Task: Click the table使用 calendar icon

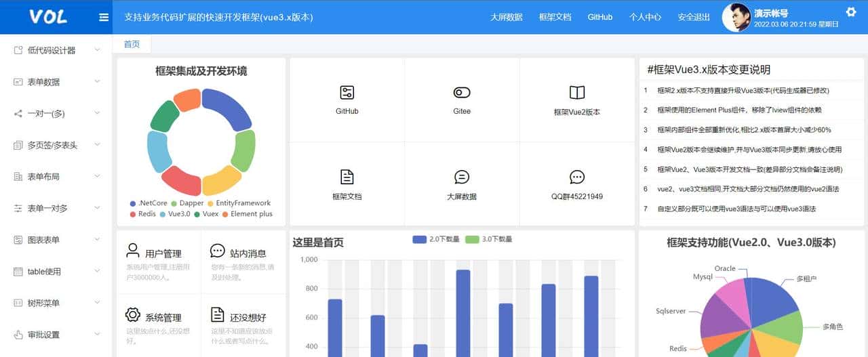Action: click(x=18, y=272)
